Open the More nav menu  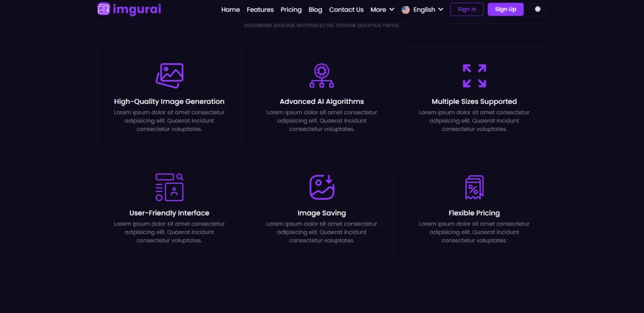point(383,10)
